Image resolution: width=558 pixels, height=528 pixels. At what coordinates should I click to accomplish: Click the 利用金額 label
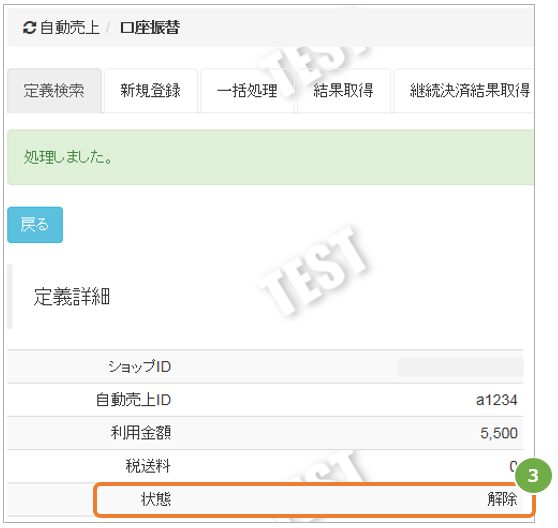coord(141,433)
